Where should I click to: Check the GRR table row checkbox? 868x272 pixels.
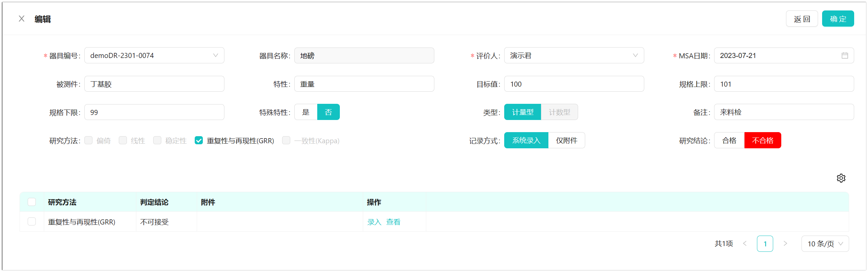(x=32, y=221)
